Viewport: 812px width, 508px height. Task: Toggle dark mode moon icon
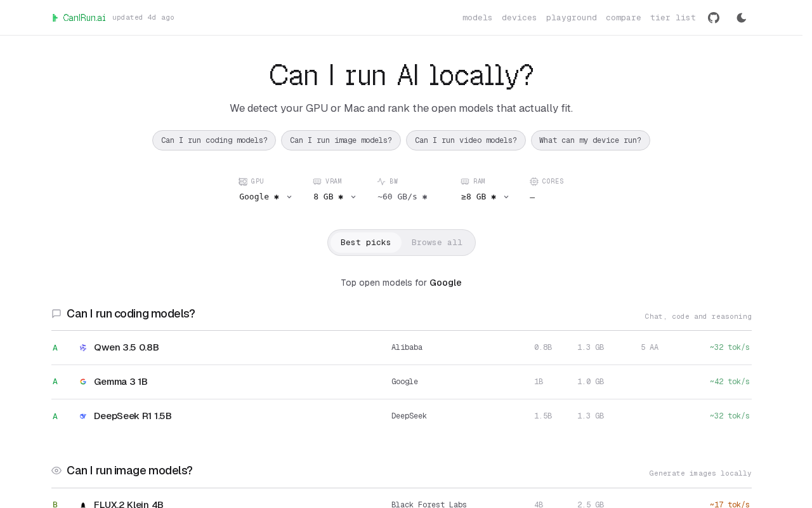[741, 18]
